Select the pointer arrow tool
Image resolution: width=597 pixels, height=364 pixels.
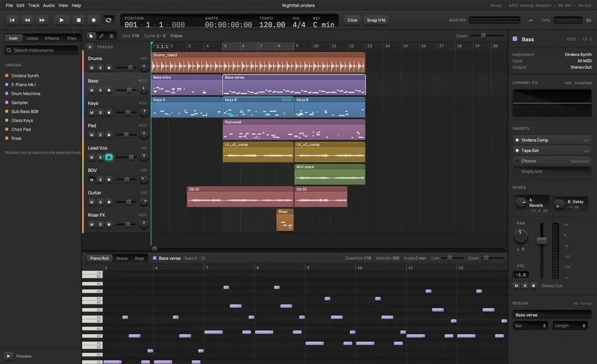coord(91,36)
